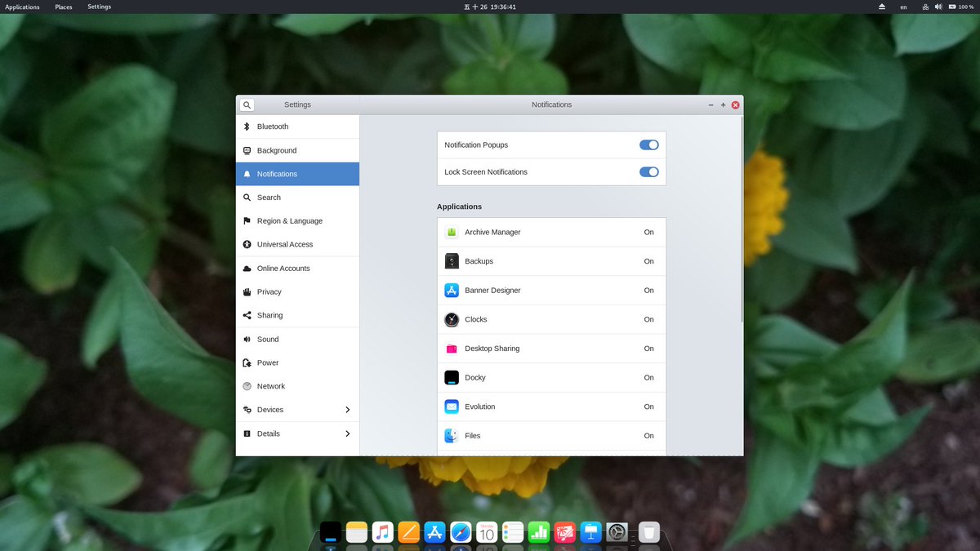
Task: Expand the Details submenu chevron
Action: (347, 433)
